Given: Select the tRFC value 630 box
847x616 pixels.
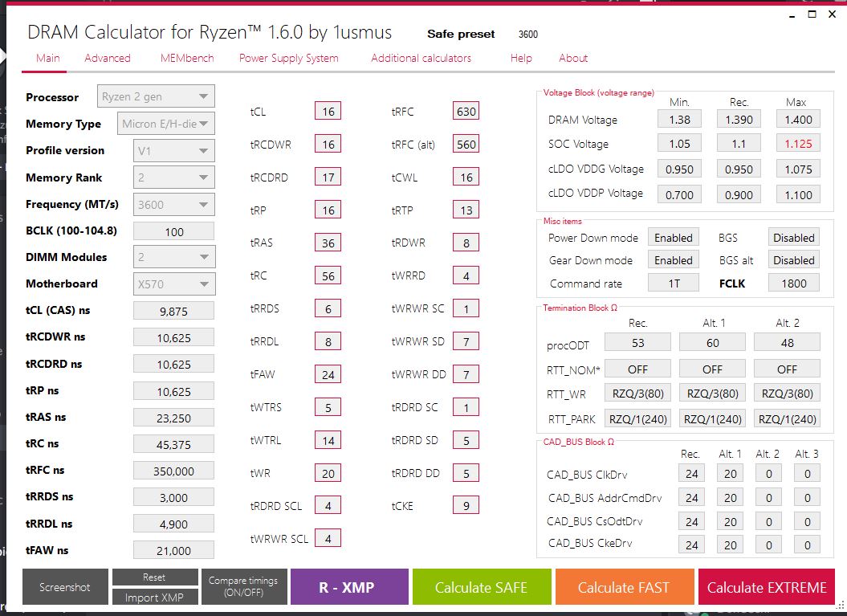Looking at the screenshot, I should click(x=466, y=112).
